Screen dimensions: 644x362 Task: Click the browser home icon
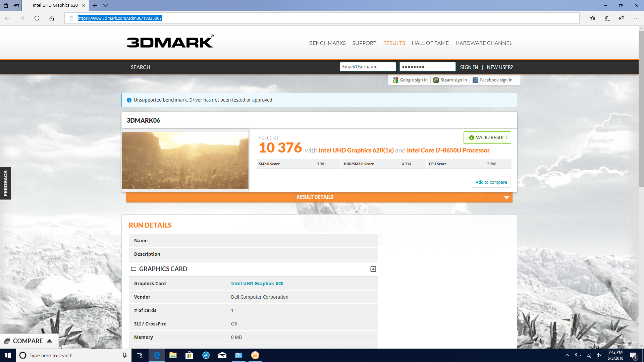tap(52, 18)
